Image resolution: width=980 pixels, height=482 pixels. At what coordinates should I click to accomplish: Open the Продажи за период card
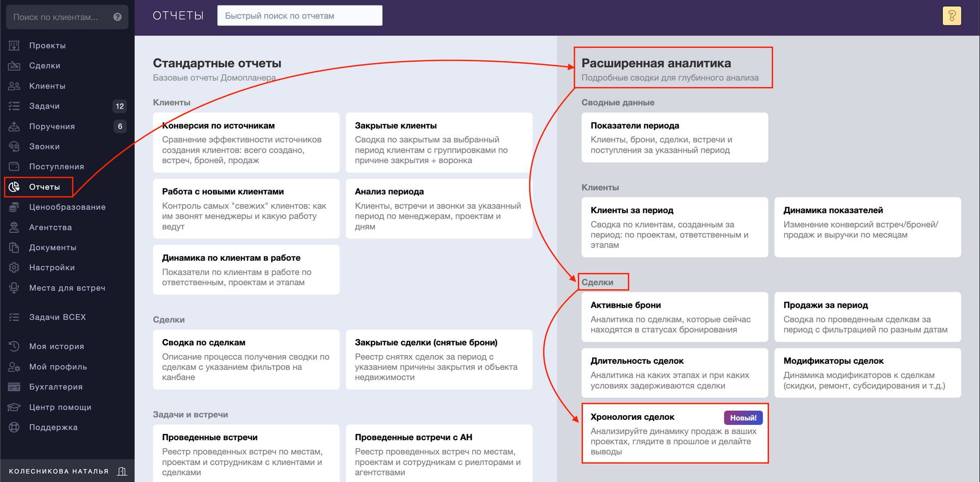click(x=868, y=317)
